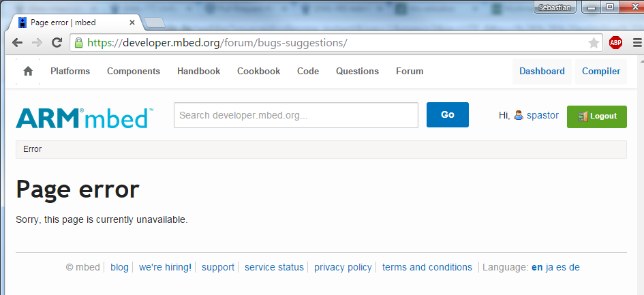The image size is (644, 295).
Task: Click the home icon in navigation bar
Action: 28,72
